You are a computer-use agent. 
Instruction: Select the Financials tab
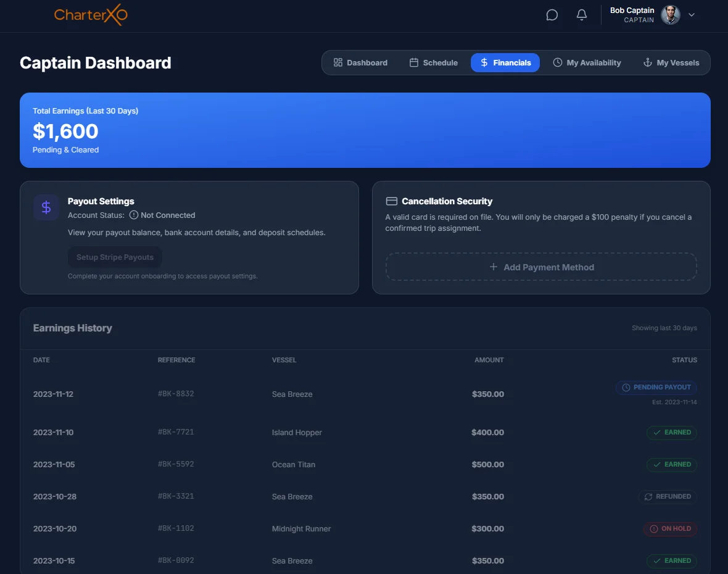tap(505, 63)
